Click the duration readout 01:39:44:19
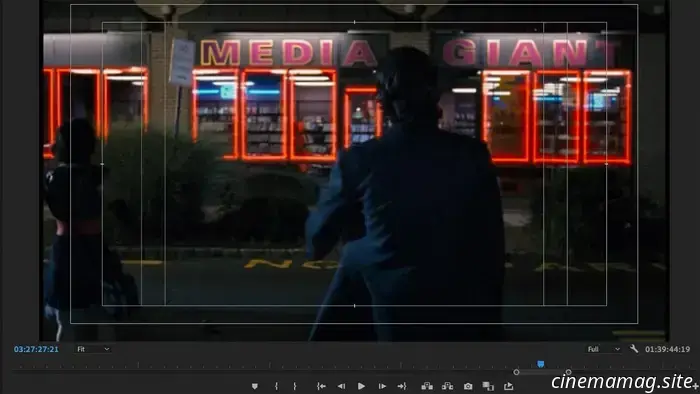The width and height of the screenshot is (700, 394). coord(667,349)
